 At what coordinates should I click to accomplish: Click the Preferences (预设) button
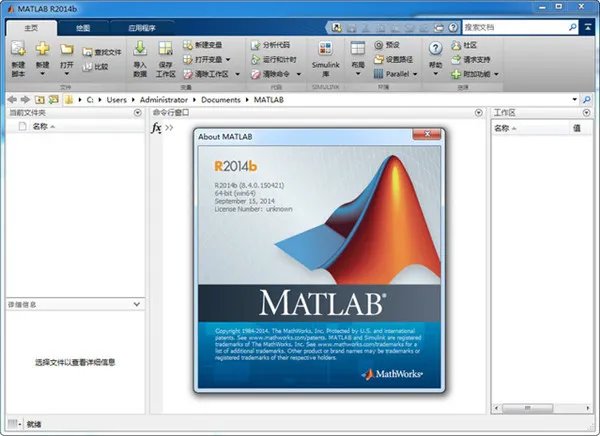click(387, 45)
